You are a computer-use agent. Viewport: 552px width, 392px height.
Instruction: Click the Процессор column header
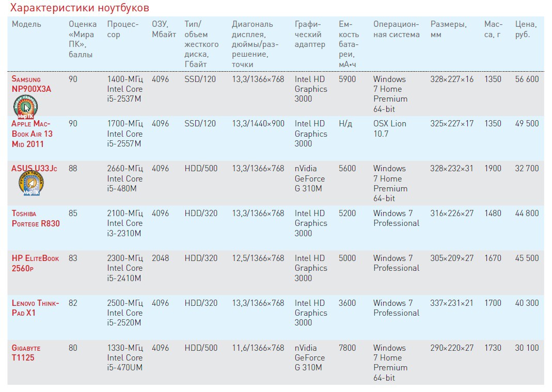point(123,29)
